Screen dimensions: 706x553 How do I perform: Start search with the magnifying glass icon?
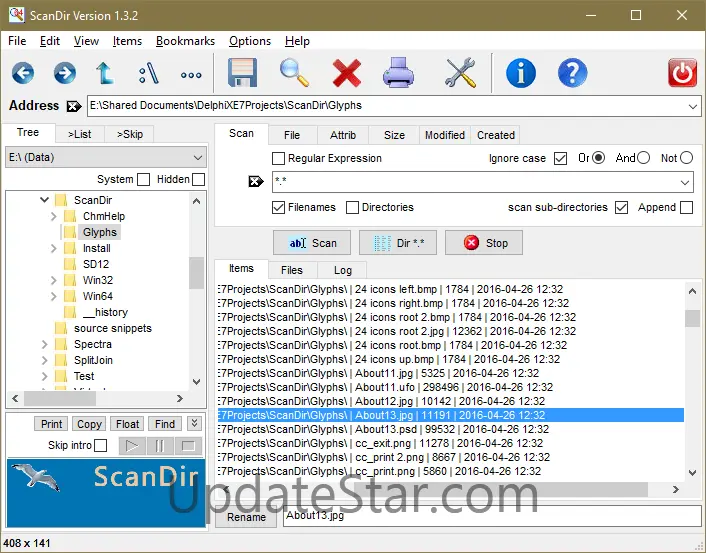tap(294, 73)
